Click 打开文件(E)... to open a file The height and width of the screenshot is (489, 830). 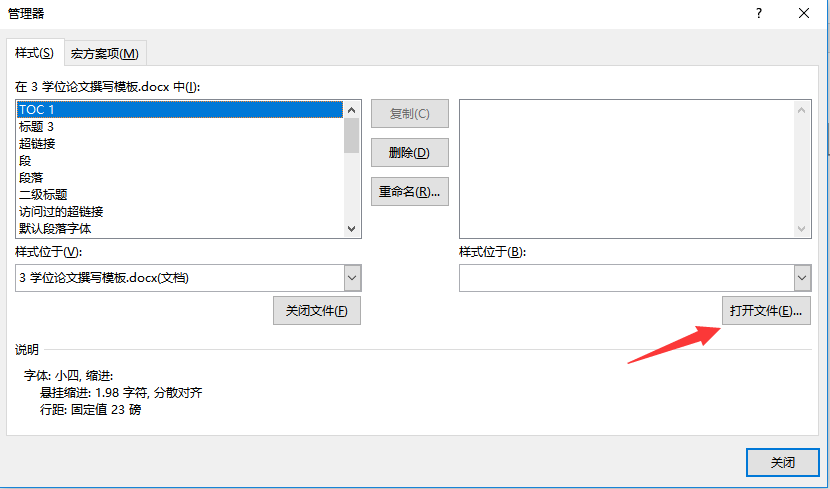tap(765, 311)
